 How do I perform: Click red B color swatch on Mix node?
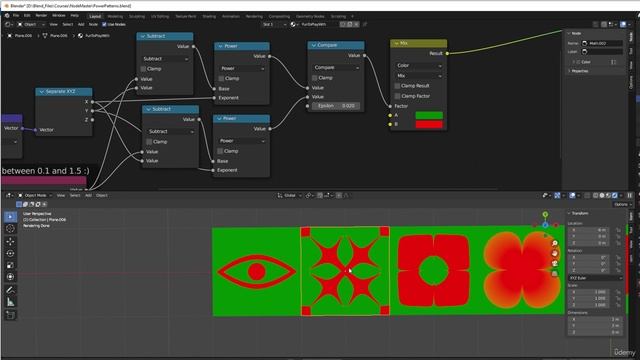429,124
